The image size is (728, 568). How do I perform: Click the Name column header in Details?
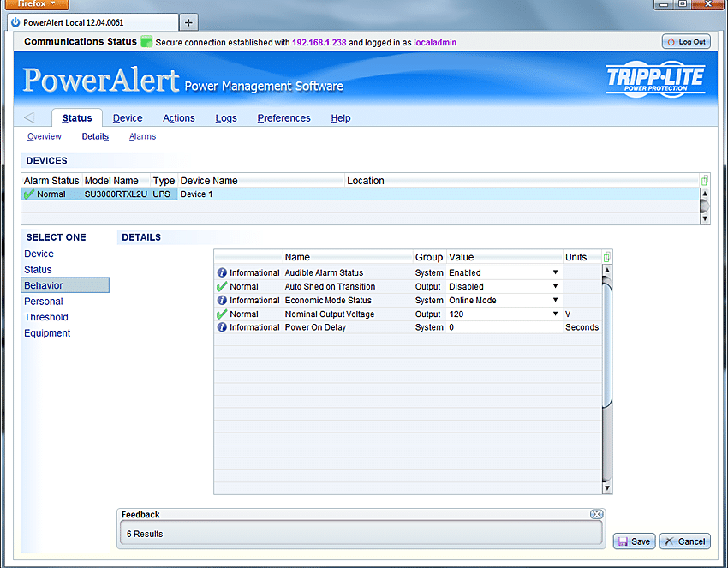[x=348, y=257]
